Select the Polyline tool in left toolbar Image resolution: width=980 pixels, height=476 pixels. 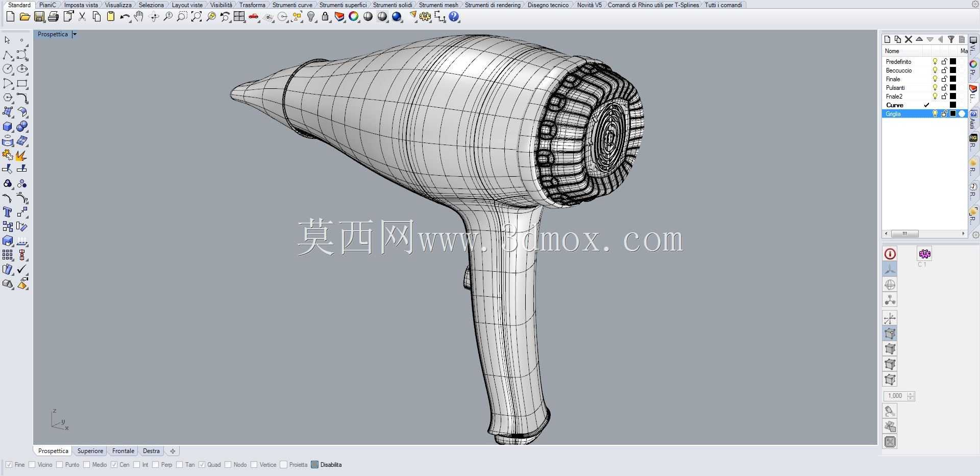coord(8,55)
